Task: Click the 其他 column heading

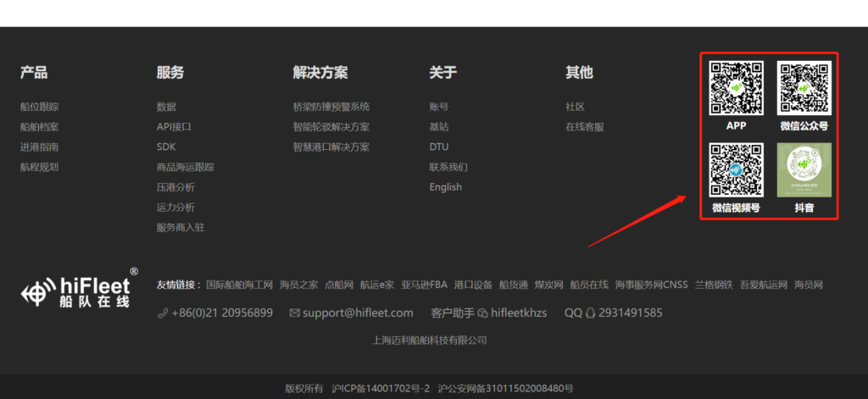Action: point(579,73)
